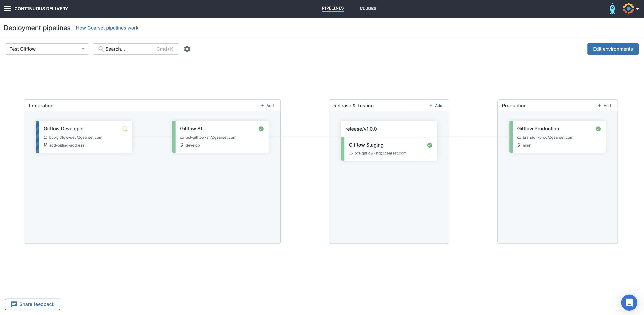Open the Test Gitflow pipeline selector

click(47, 49)
